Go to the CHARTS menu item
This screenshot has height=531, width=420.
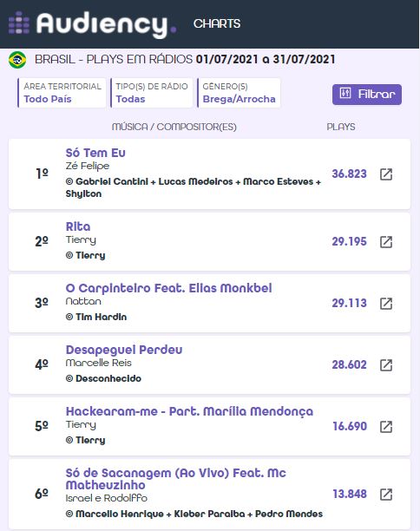217,23
